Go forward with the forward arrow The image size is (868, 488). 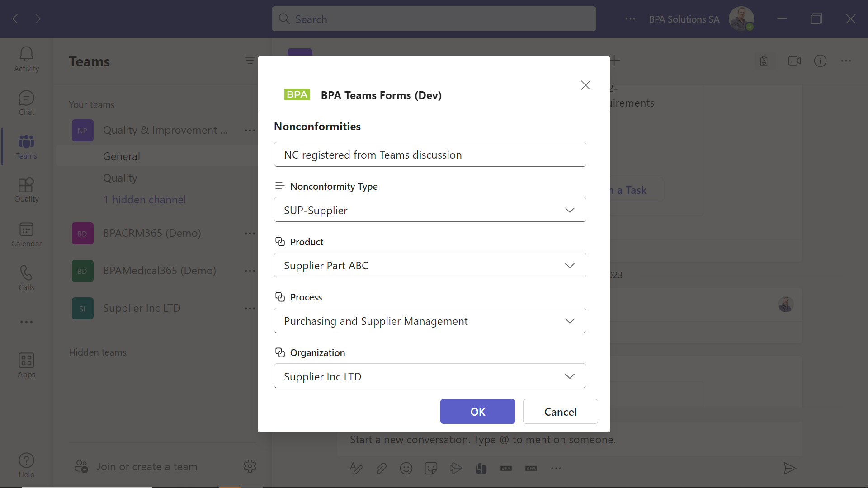(x=38, y=19)
